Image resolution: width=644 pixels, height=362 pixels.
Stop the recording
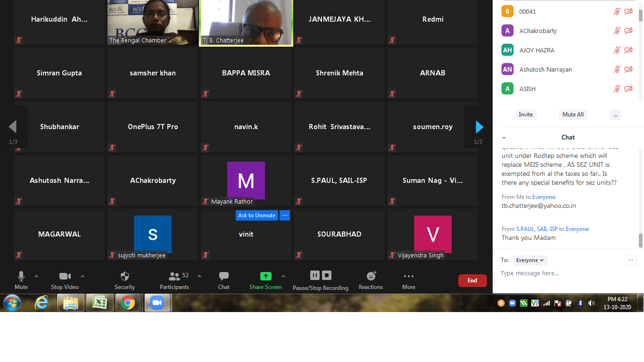(327, 275)
